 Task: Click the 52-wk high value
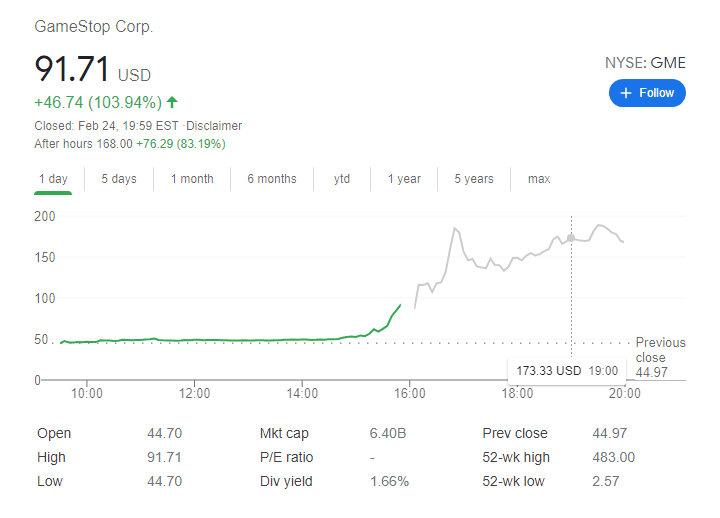pos(612,457)
